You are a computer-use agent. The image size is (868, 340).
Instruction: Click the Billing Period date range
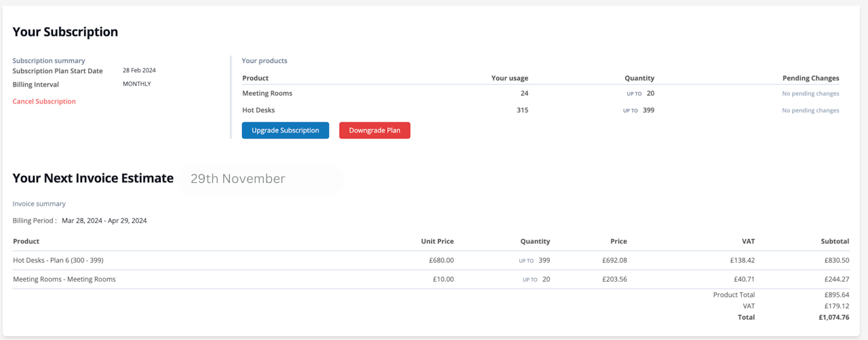[x=104, y=221]
